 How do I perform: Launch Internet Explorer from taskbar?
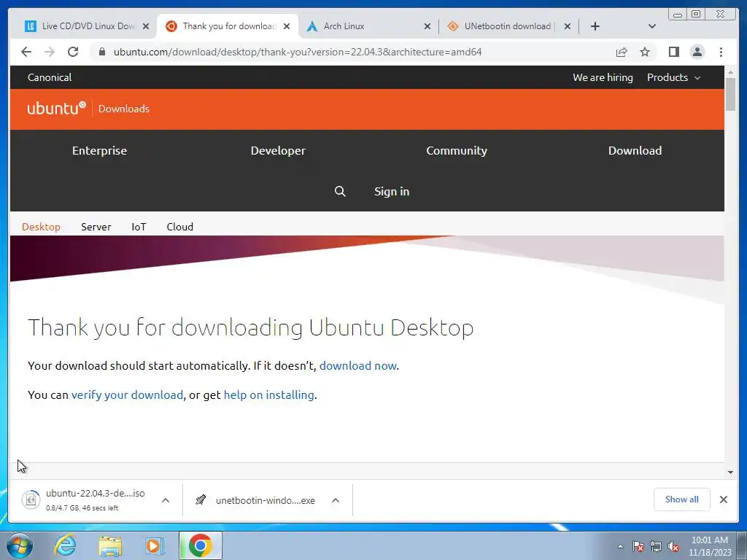pos(65,545)
